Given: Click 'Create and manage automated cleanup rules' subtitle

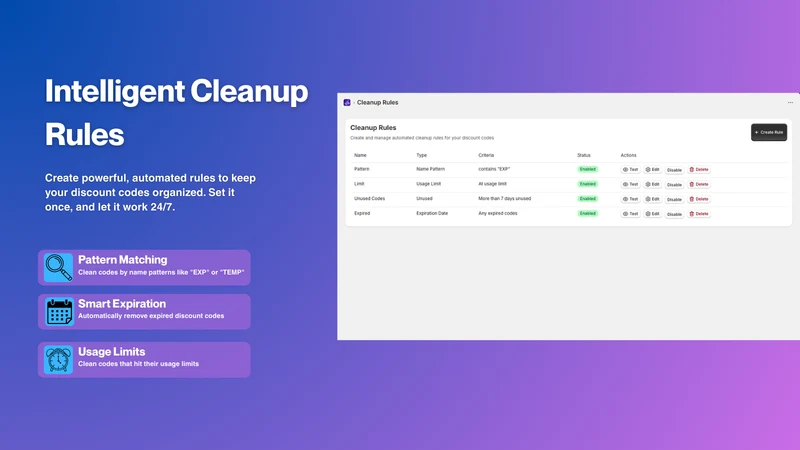Looking at the screenshot, I should click(x=422, y=138).
